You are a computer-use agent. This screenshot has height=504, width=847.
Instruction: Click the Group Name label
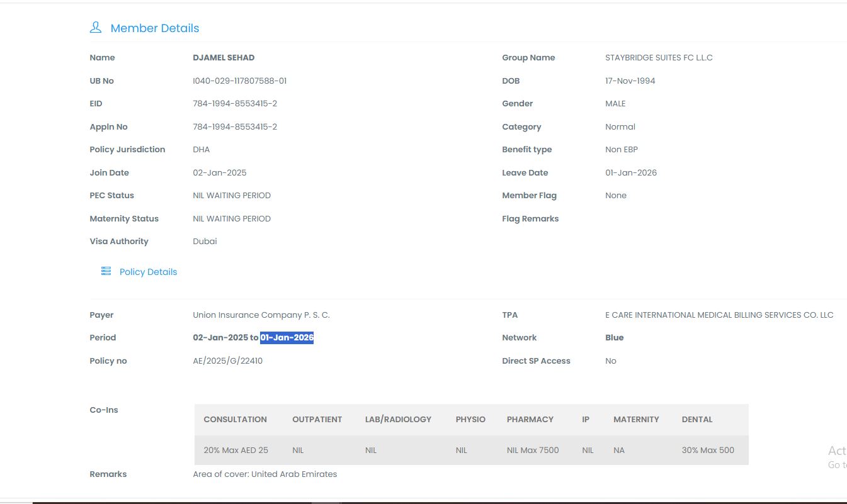click(x=528, y=58)
